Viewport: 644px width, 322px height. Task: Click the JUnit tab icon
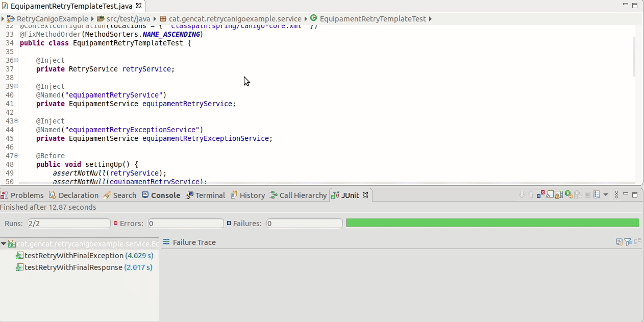[335, 195]
